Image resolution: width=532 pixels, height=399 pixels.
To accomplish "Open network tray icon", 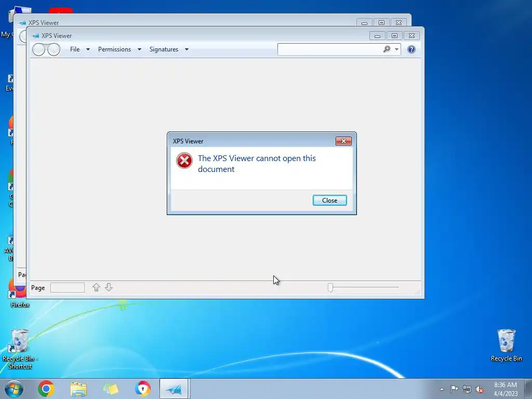I will click(467, 389).
